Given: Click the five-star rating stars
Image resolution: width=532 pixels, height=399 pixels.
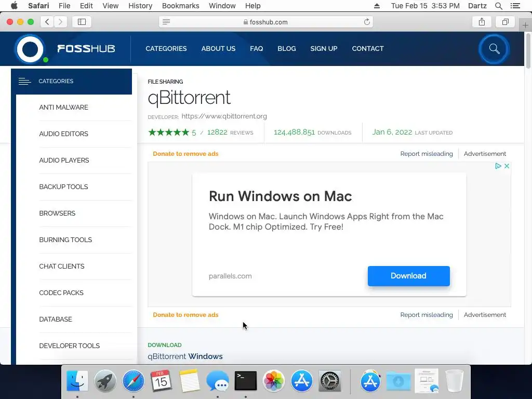Looking at the screenshot, I should [169, 132].
